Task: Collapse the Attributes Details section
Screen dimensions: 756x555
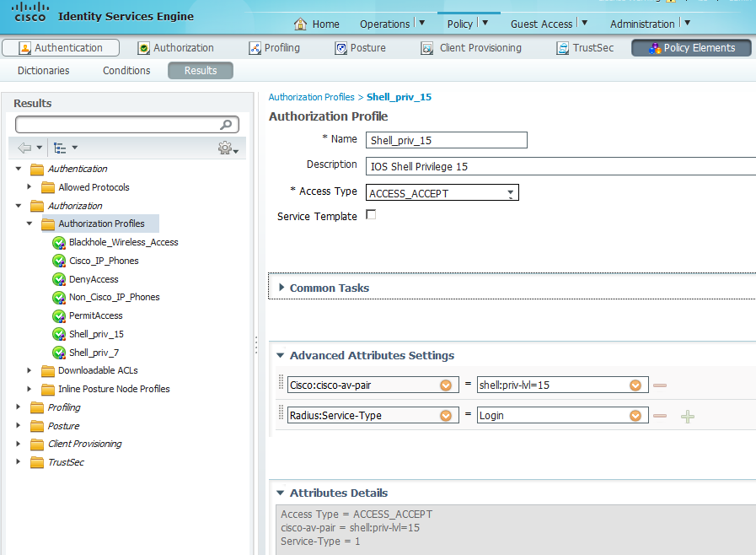Action: (280, 493)
